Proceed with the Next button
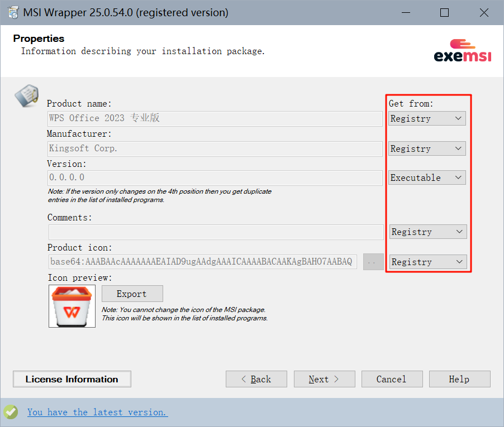504x427 pixels. [x=324, y=379]
